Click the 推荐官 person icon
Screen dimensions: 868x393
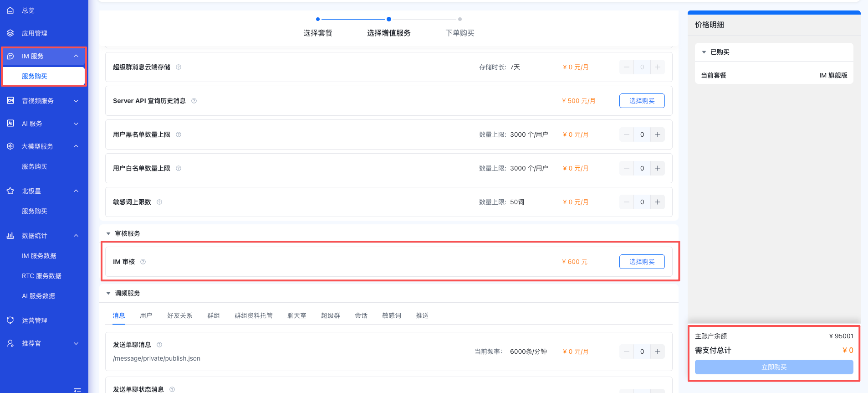pyautogui.click(x=10, y=343)
